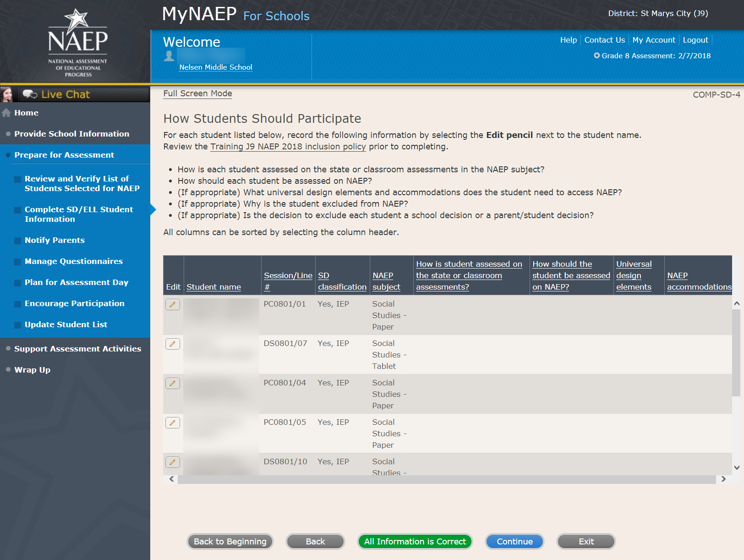
Task: Click the Home house icon in sidebar
Action: point(6,113)
